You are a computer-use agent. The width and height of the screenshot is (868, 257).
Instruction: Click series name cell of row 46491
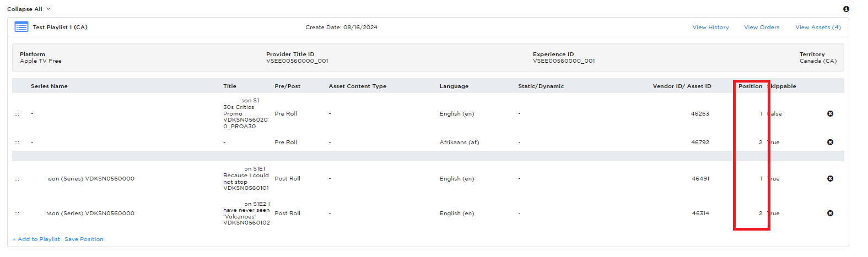(x=91, y=179)
